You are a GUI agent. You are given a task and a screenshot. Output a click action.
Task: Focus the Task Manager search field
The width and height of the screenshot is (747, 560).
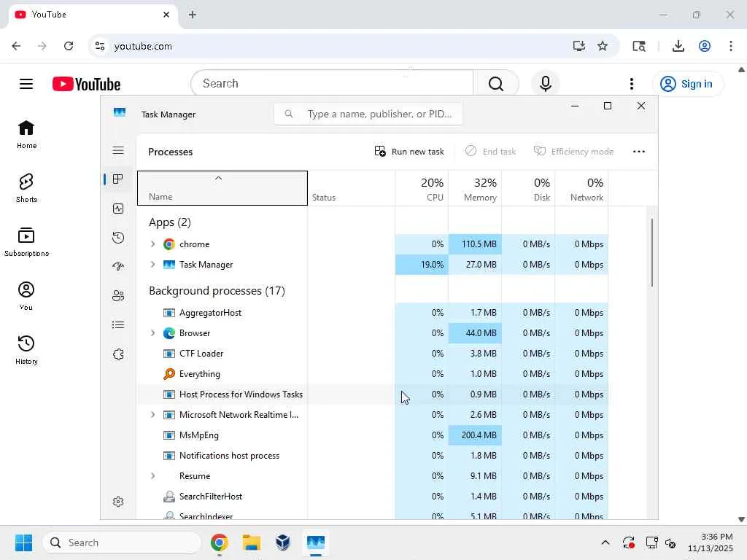(368, 114)
